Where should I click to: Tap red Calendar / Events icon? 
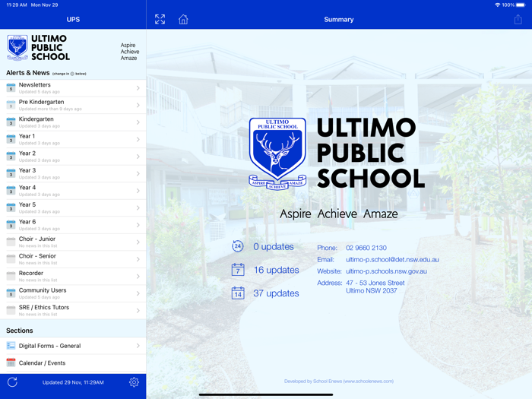pos(11,363)
